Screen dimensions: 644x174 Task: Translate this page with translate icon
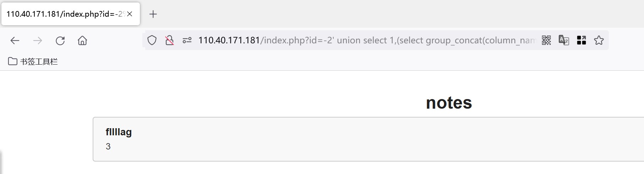click(x=564, y=40)
